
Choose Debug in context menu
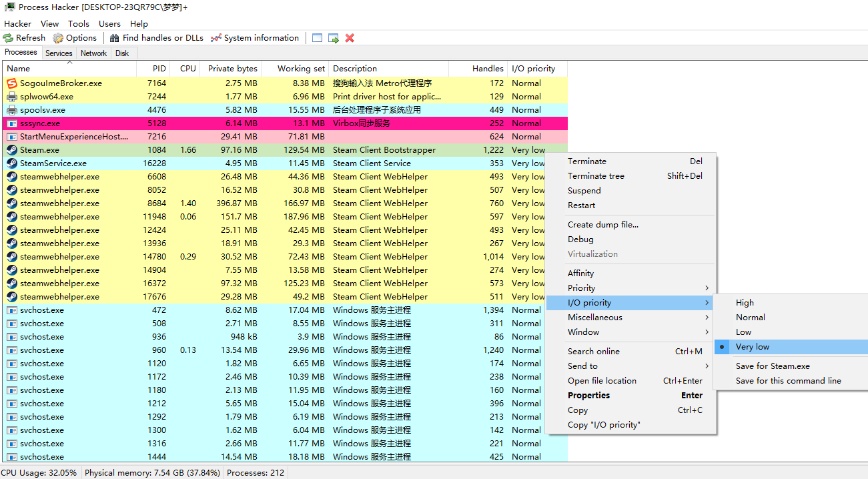tap(630, 239)
